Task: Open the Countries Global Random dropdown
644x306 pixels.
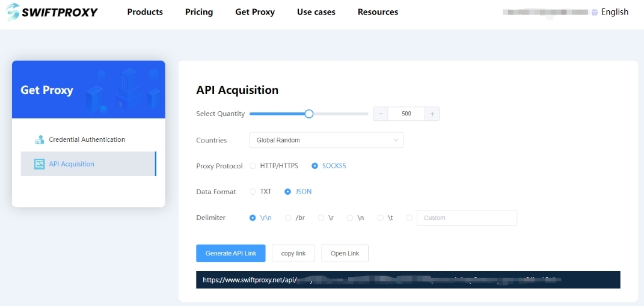Action: pyautogui.click(x=327, y=140)
